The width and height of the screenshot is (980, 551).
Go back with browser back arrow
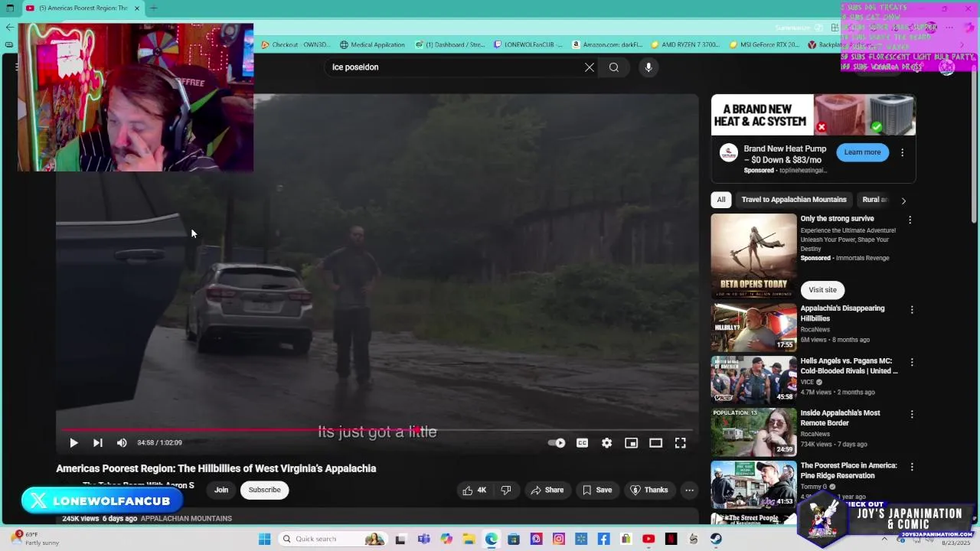pyautogui.click(x=9, y=27)
